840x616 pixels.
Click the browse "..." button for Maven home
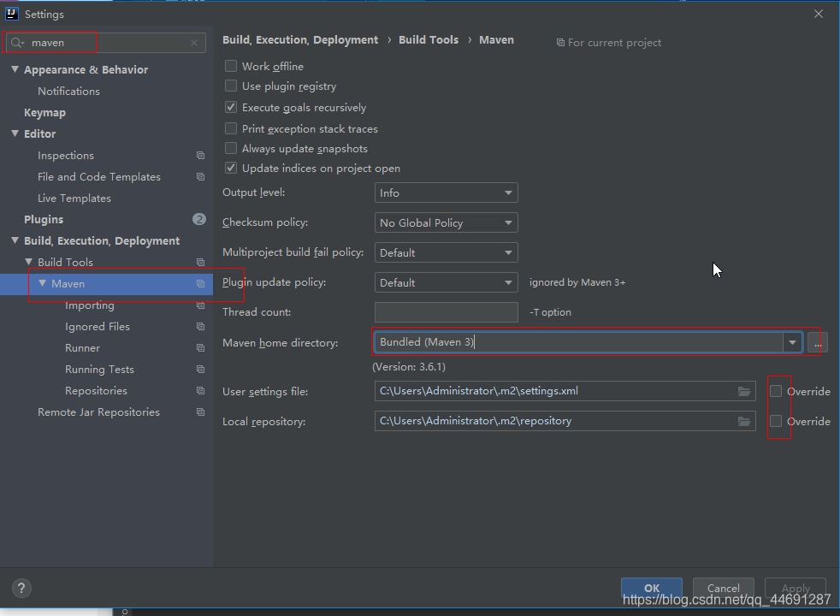[x=818, y=343]
